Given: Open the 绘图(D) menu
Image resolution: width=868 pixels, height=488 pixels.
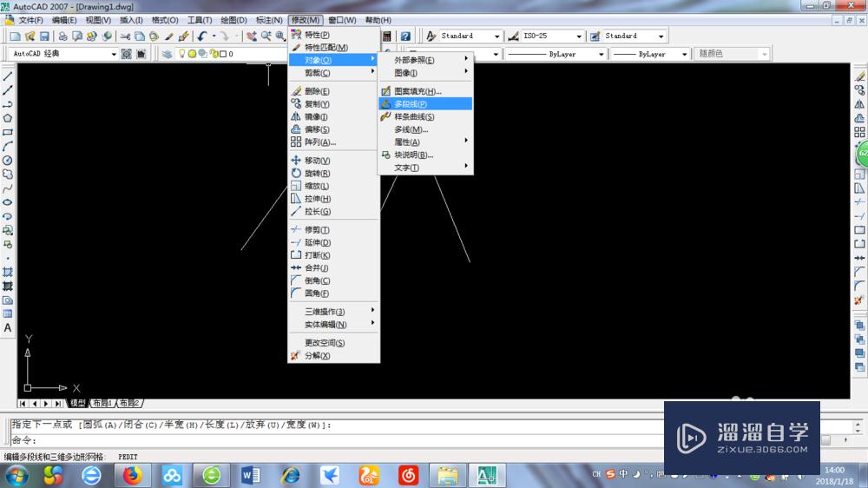Looking at the screenshot, I should [x=233, y=20].
